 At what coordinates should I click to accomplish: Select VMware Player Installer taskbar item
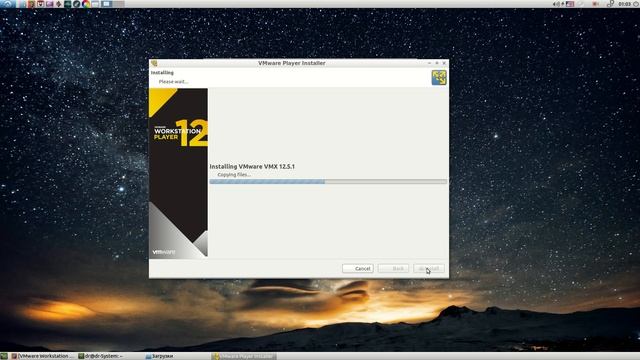point(244,356)
